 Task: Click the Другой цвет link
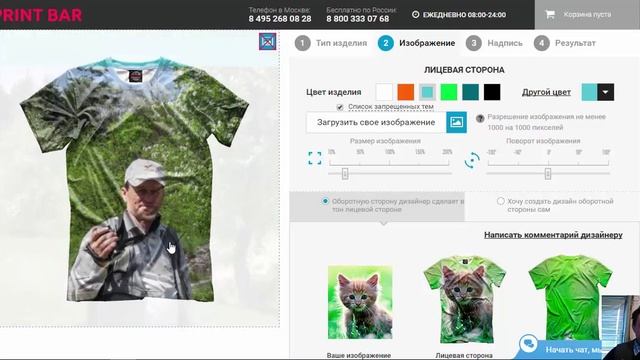point(546,92)
